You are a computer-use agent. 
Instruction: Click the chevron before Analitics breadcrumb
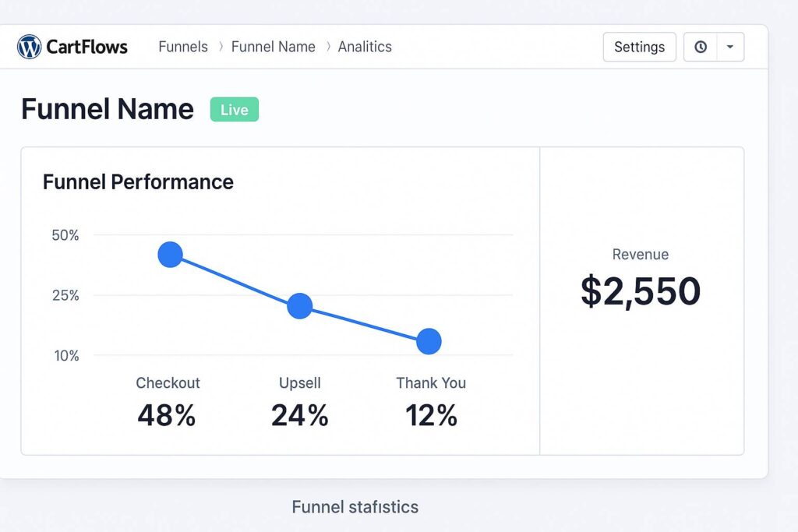[327, 47]
